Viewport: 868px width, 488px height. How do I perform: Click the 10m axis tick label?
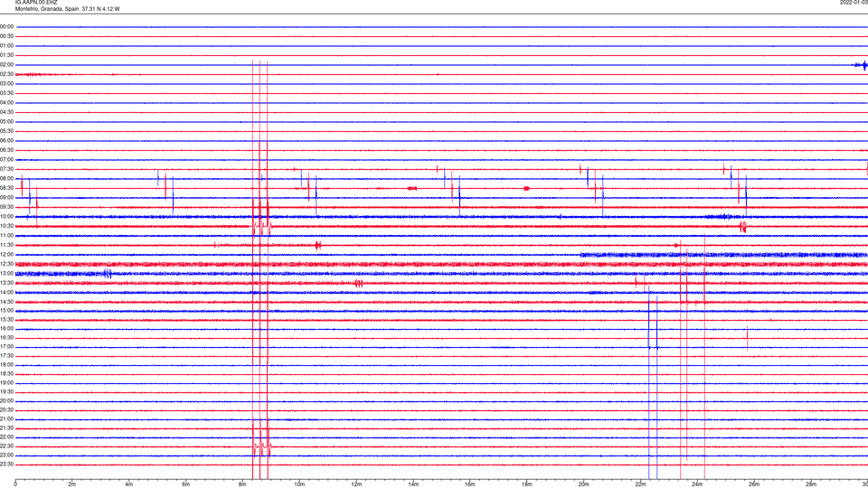coord(299,484)
